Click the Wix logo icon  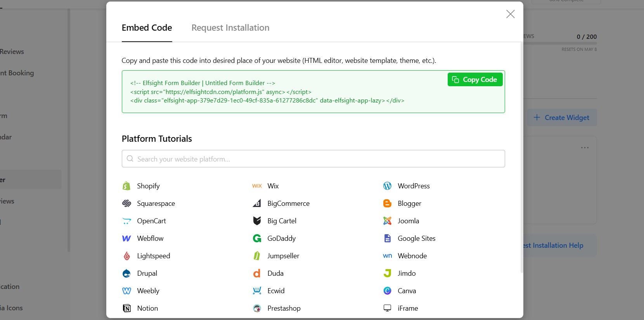[x=257, y=186]
